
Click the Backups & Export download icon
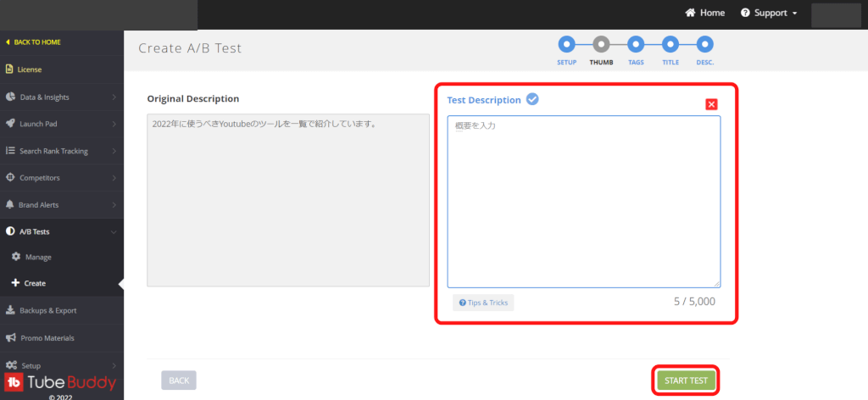10,310
